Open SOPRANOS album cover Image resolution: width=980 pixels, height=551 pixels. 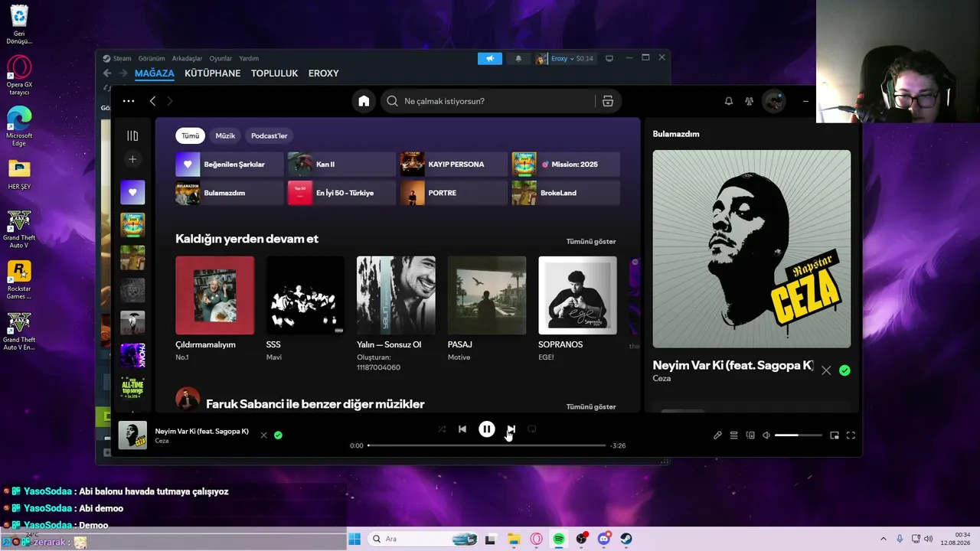point(577,295)
